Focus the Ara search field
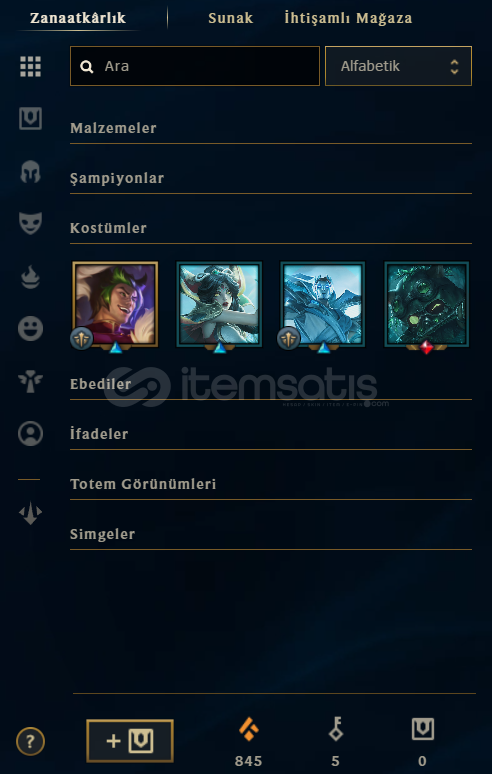 click(x=195, y=66)
